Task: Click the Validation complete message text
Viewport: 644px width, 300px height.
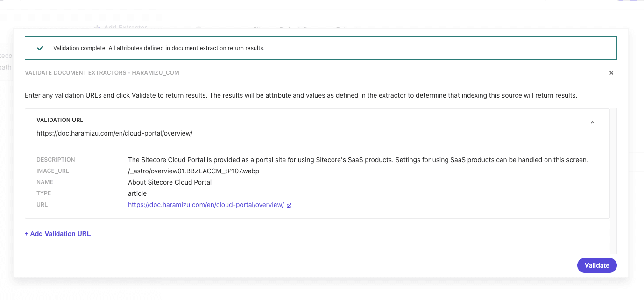Action: tap(159, 48)
